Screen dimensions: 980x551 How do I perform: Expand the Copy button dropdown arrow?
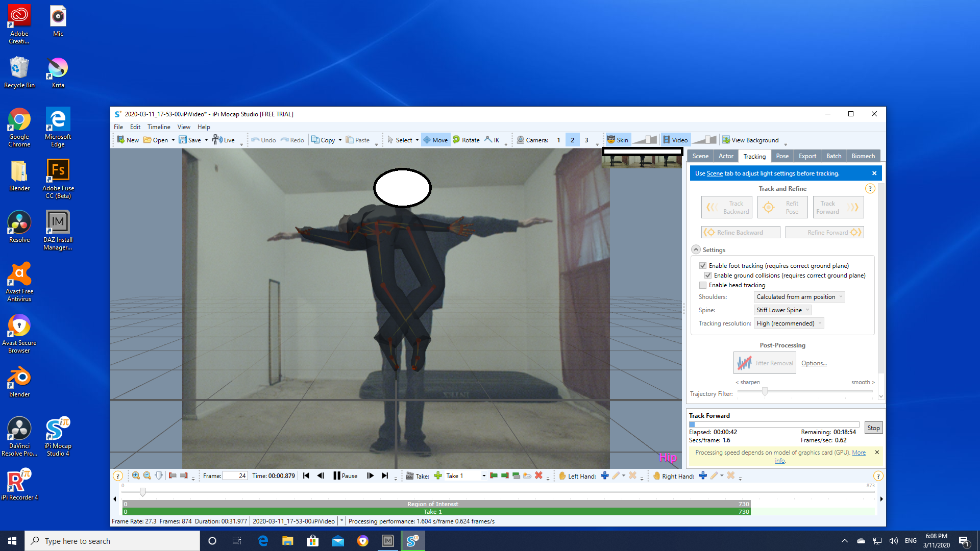340,140
